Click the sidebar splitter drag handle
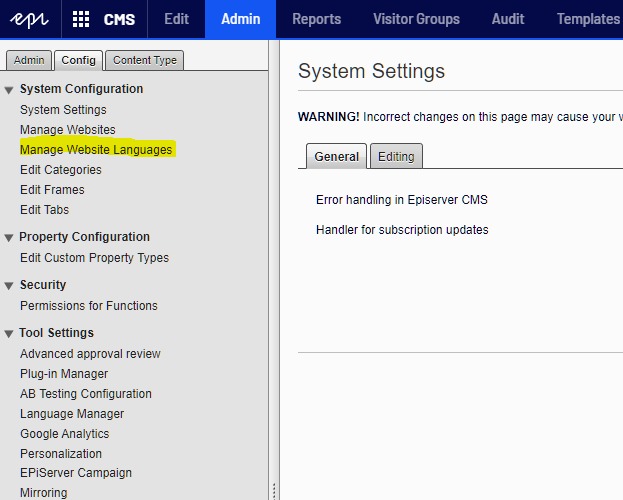The height and width of the screenshot is (500, 623). pos(274,491)
